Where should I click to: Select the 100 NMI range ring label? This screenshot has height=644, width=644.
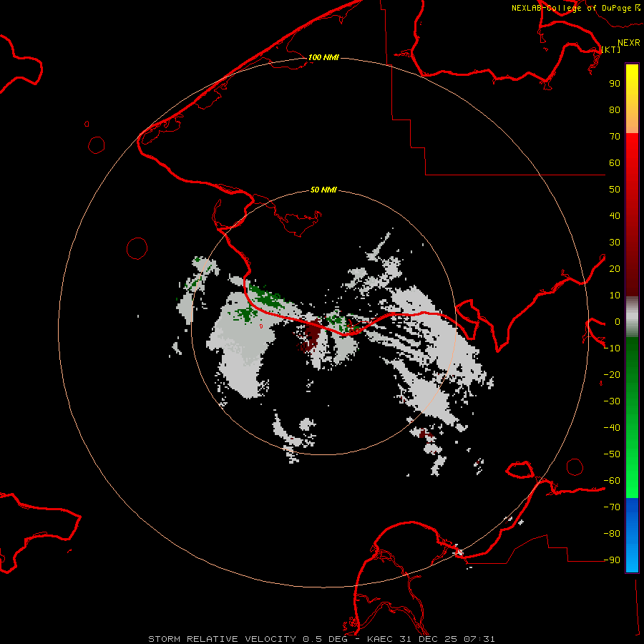coord(323,57)
